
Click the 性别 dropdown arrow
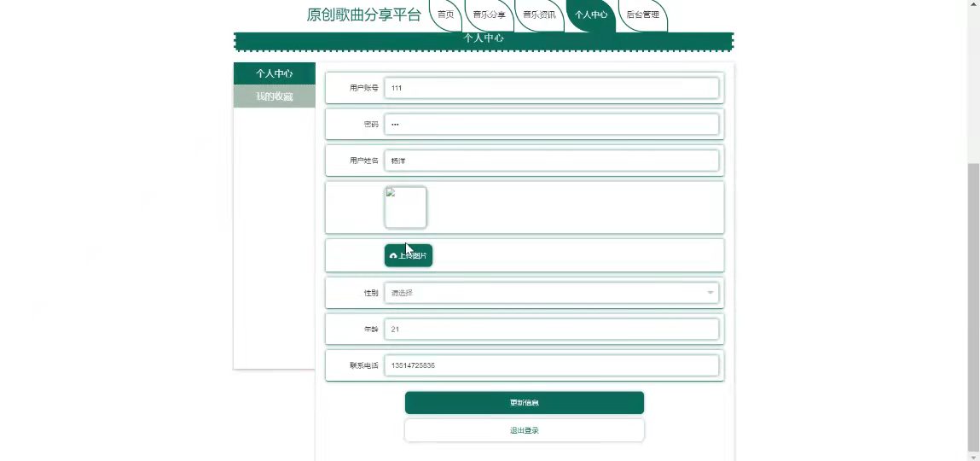(x=710, y=293)
